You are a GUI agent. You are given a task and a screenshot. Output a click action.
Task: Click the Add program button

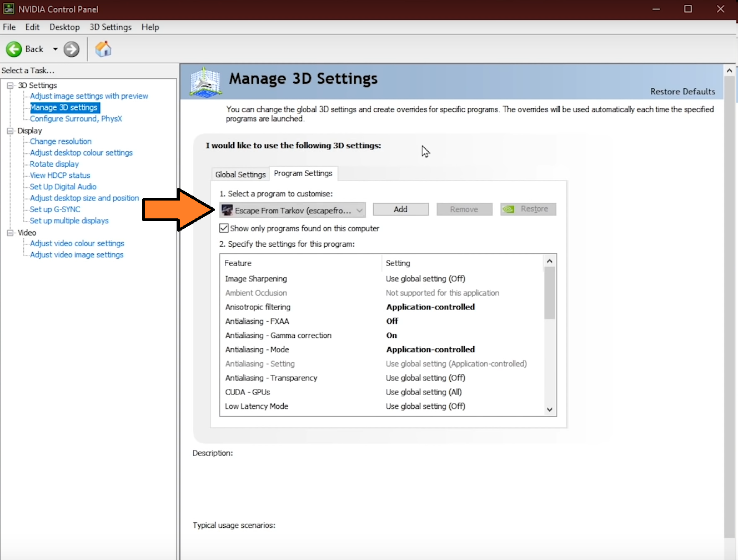[401, 209]
